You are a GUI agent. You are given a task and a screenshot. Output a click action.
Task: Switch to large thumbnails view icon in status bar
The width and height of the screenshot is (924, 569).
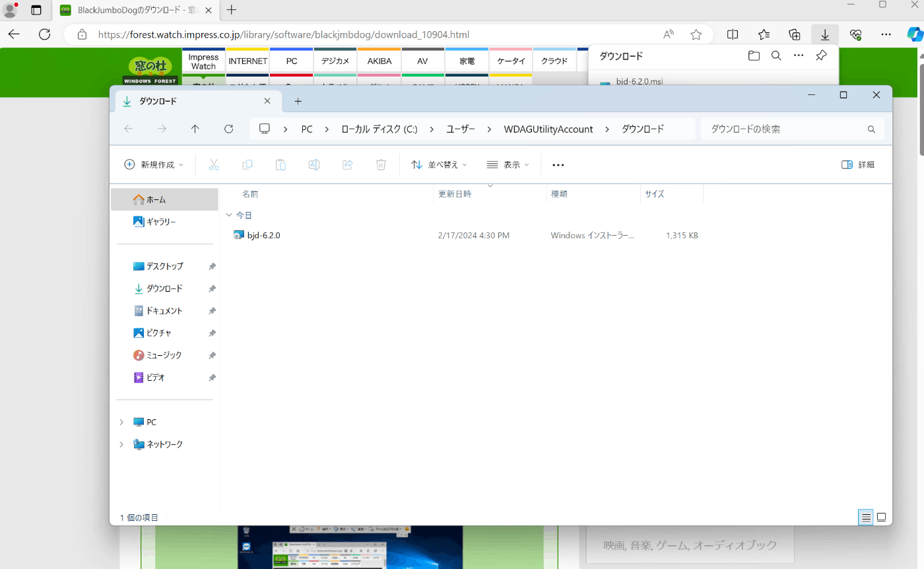tap(881, 518)
